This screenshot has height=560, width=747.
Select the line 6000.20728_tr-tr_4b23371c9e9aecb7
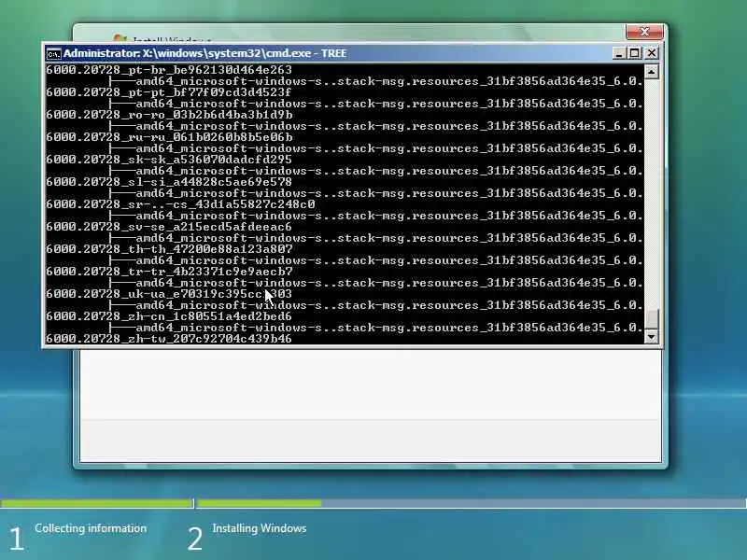coord(169,272)
